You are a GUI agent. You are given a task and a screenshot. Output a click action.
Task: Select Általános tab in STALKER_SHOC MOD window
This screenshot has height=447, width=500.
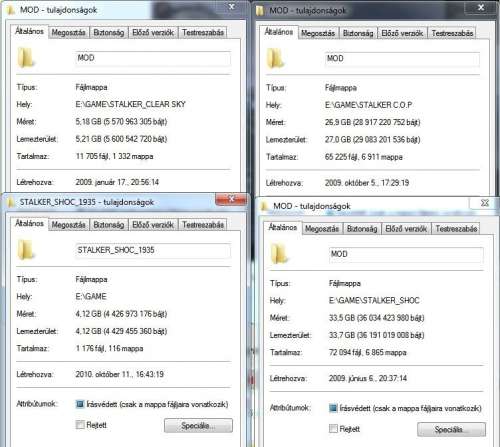[283, 227]
